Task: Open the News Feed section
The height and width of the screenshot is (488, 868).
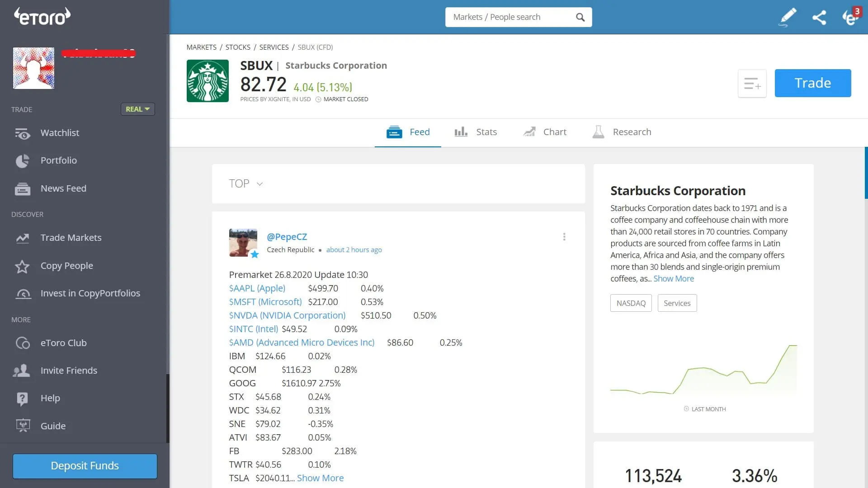Action: (x=63, y=188)
